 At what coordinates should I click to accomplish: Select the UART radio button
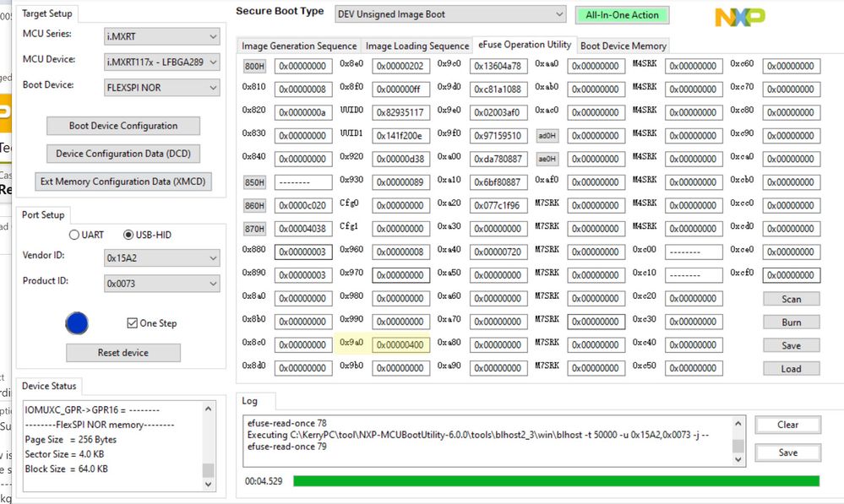[74, 235]
